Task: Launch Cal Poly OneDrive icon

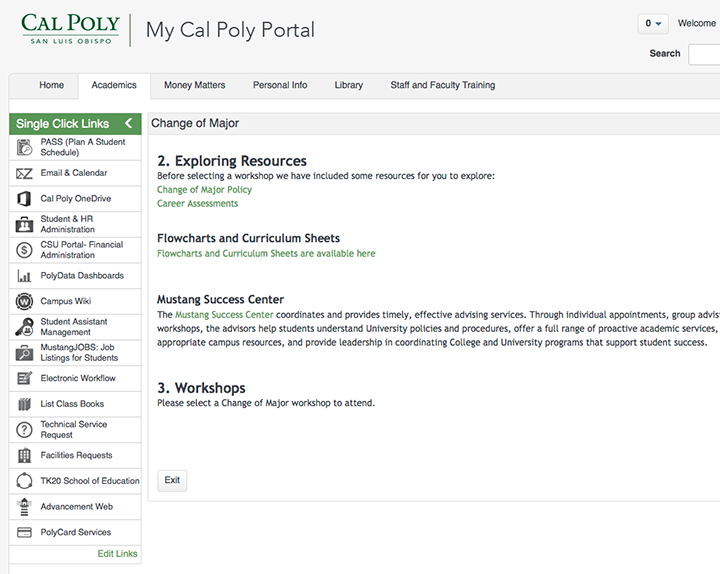Action: 24,199
